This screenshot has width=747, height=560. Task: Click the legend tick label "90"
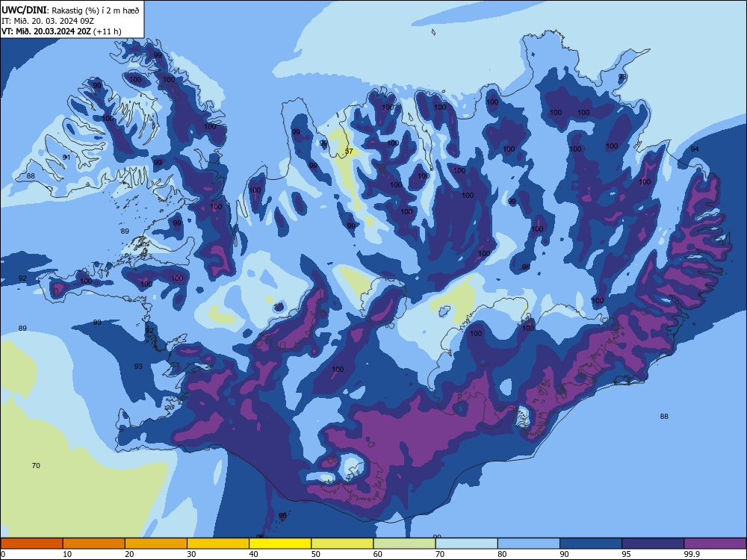[x=564, y=554]
